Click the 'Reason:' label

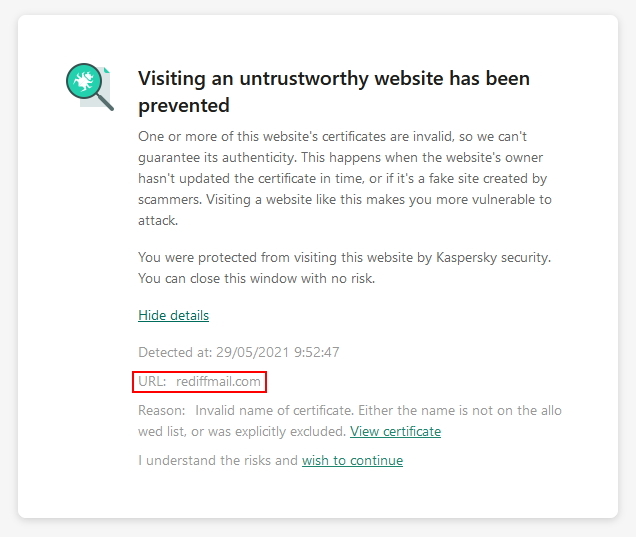[x=161, y=410]
